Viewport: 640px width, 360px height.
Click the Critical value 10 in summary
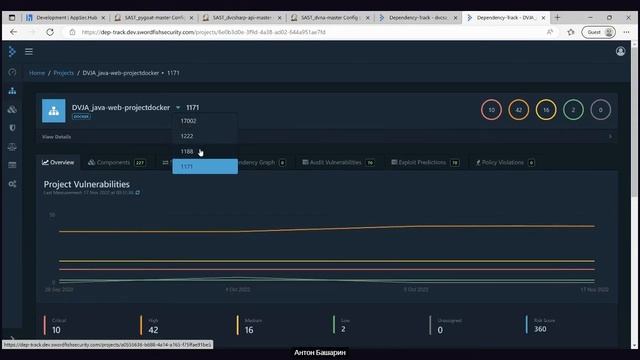click(x=56, y=330)
